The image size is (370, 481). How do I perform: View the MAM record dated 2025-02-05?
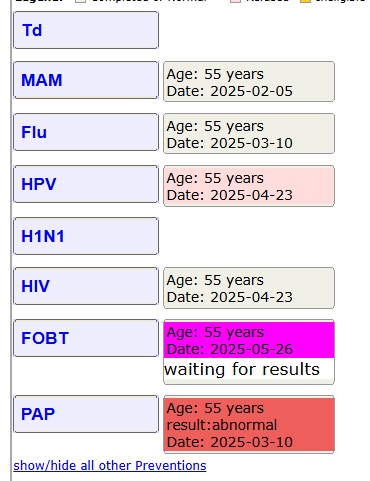[249, 82]
